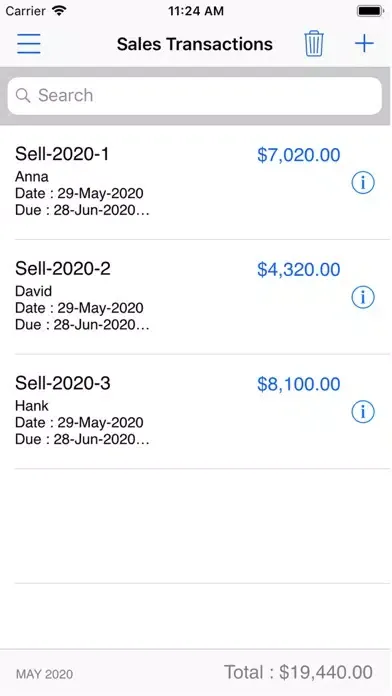Open the Sell-2020-3 transaction entry
This screenshot has height=696, width=392.
(x=196, y=411)
